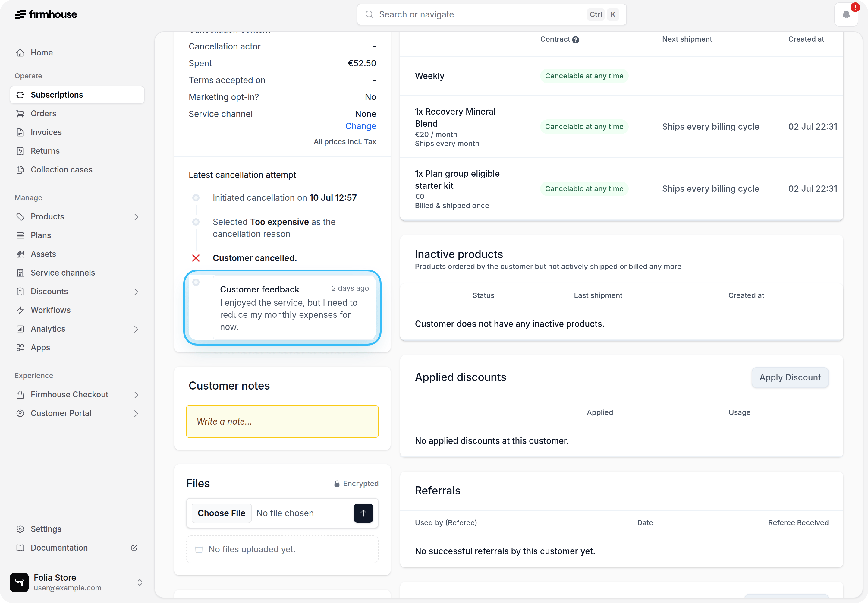This screenshot has width=868, height=603.
Task: Click the Next shipment column header
Action: tap(687, 39)
